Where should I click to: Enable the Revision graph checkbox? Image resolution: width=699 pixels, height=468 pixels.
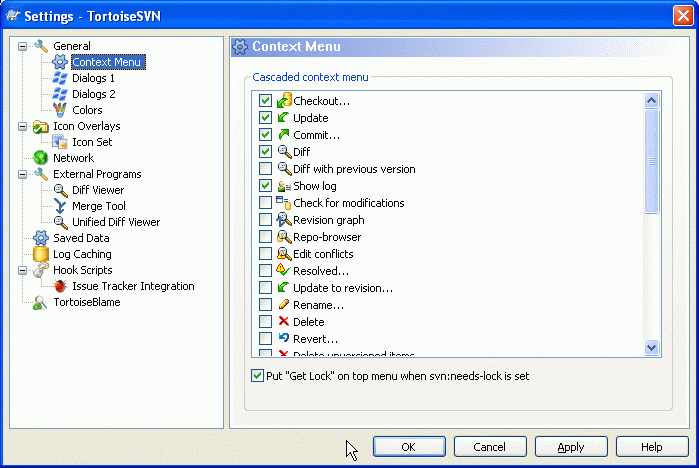tap(265, 220)
